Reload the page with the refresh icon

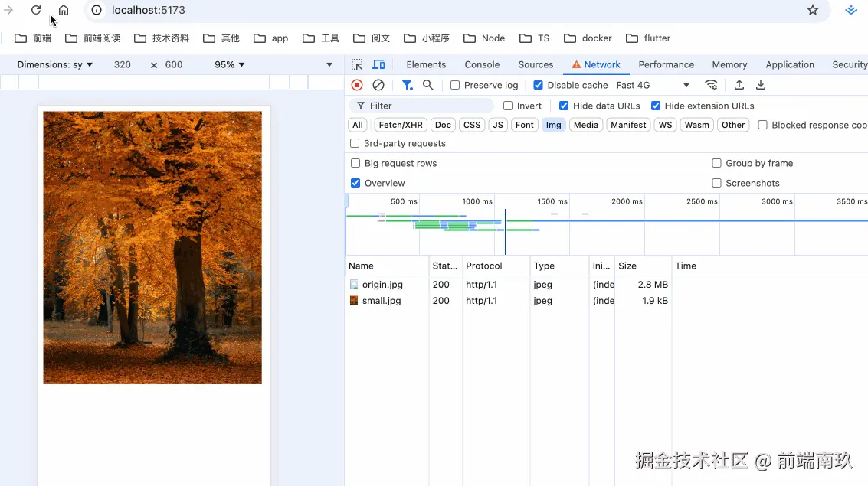(36, 10)
